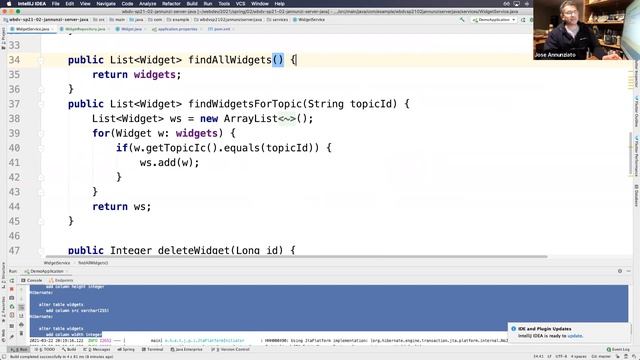This screenshot has width=640, height=360.
Task: Switch to the pom.xml editor tab
Action: (x=222, y=29)
